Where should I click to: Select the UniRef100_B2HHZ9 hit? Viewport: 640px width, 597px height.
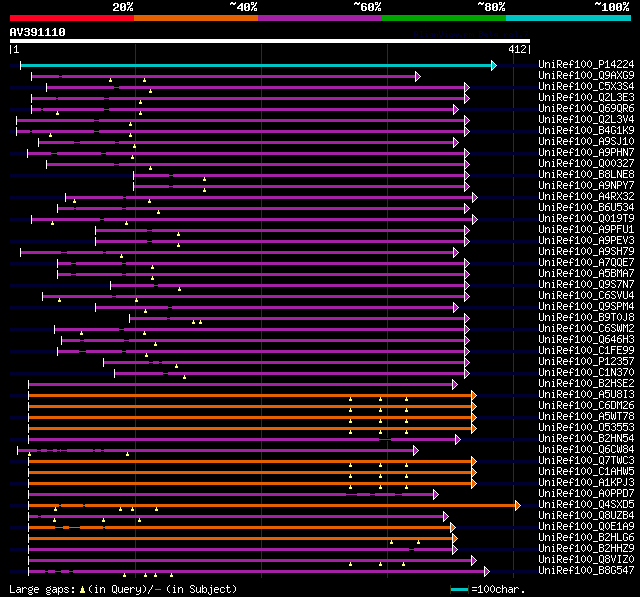[x=586, y=549]
